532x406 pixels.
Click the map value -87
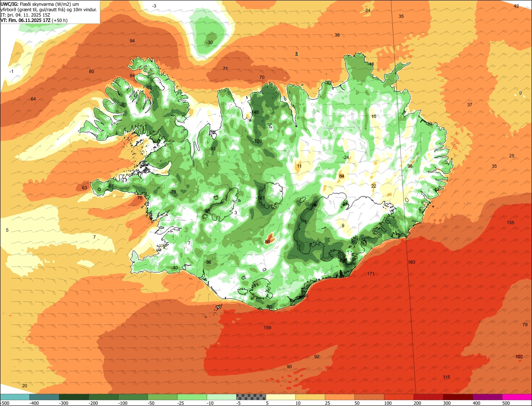[x=110, y=186]
